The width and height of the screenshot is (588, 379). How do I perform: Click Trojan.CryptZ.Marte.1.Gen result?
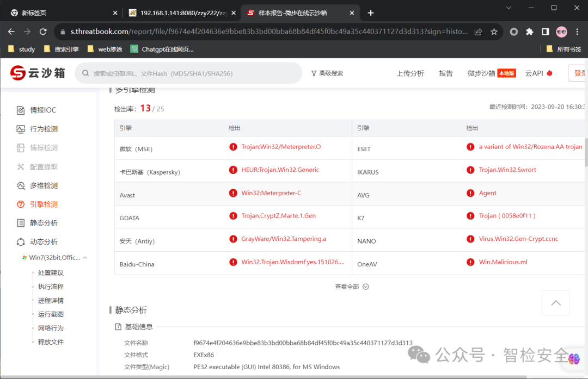tap(278, 216)
